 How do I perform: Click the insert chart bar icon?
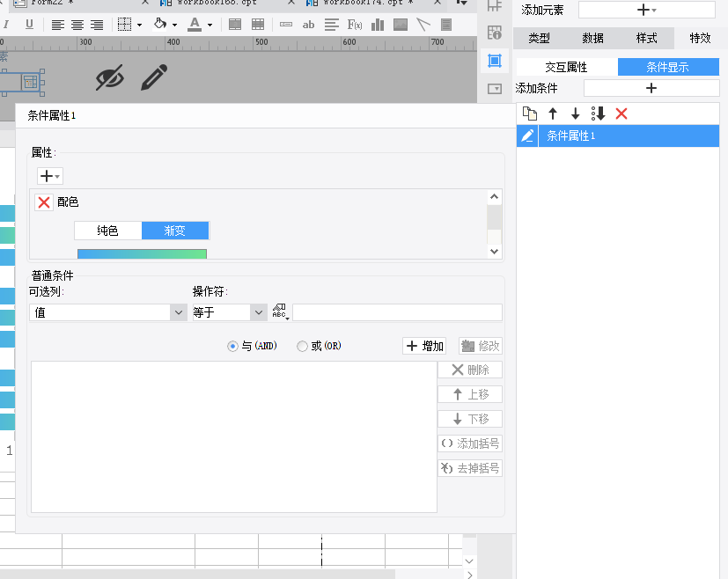(x=378, y=25)
